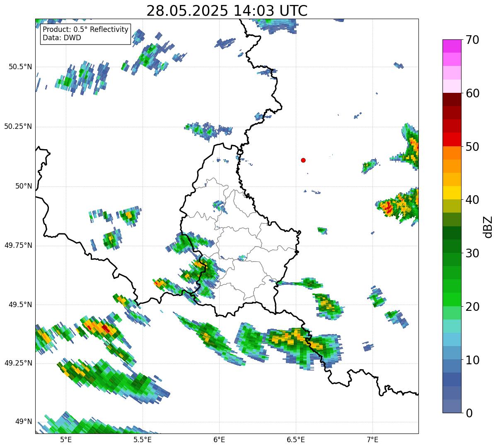The image size is (498, 448).
Task: Click the 49.75°N latitude label
Action: [x=18, y=245]
